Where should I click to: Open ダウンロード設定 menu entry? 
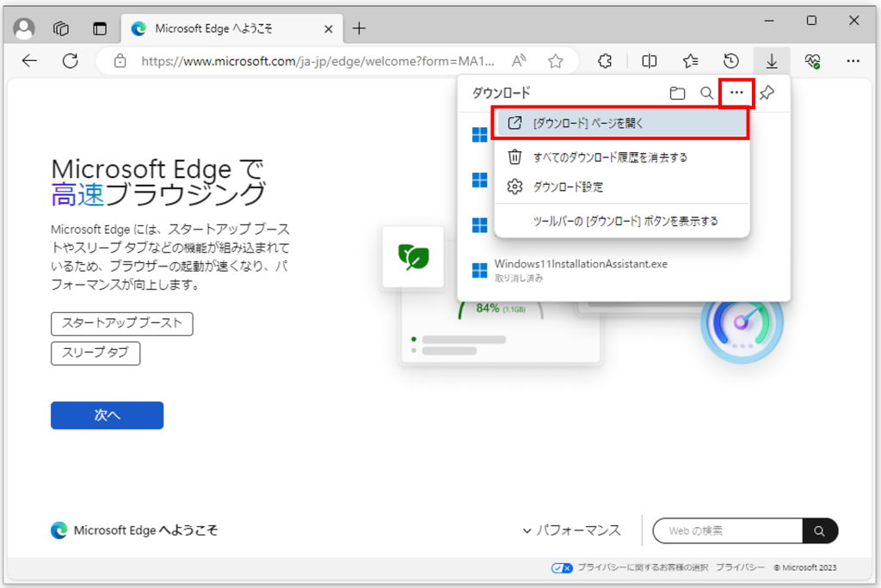coord(621,187)
